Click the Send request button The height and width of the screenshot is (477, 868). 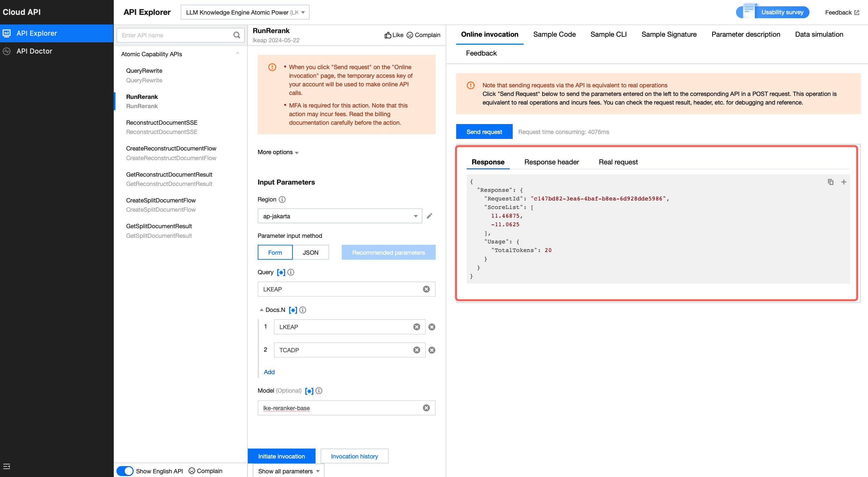click(x=484, y=132)
